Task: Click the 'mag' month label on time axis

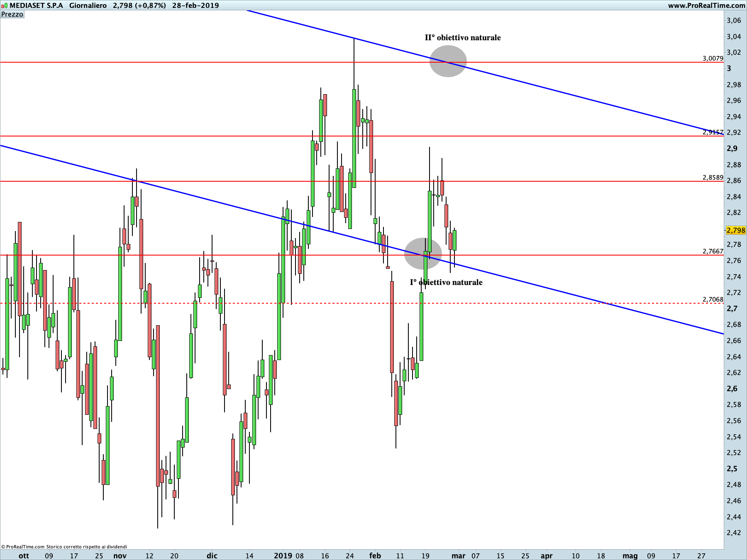Action: click(630, 555)
